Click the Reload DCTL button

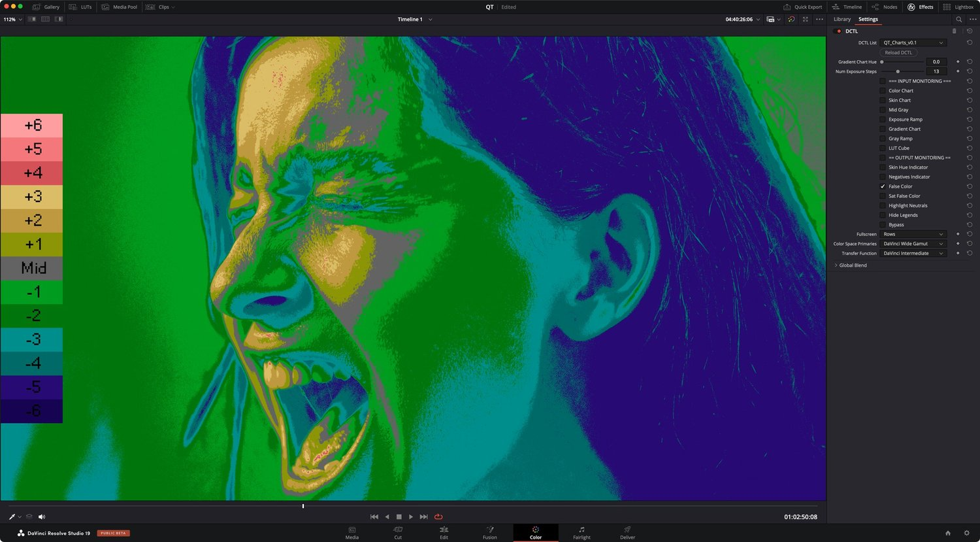coord(898,52)
